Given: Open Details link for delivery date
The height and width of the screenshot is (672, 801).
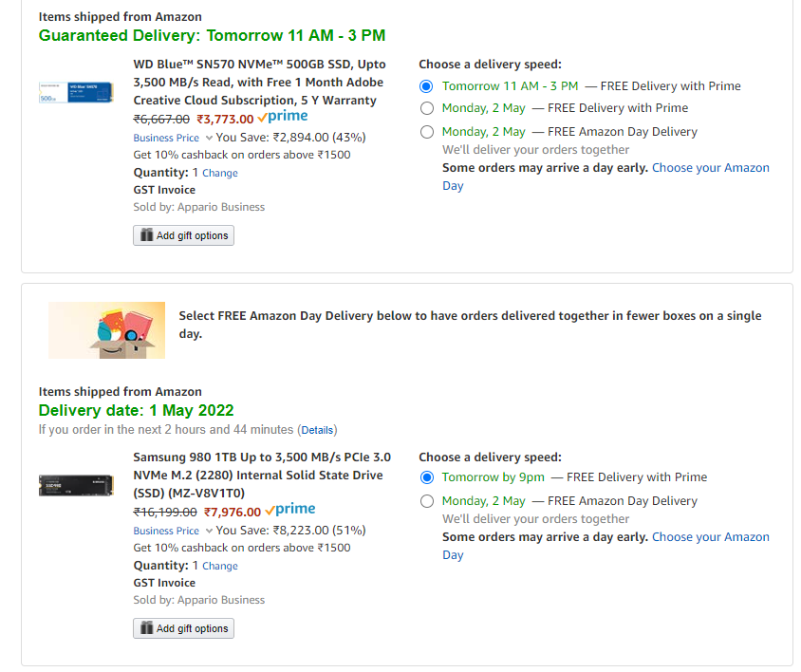Looking at the screenshot, I should coord(317,430).
